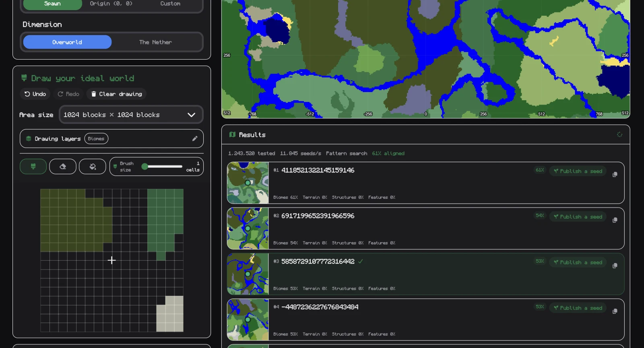Copy seed -4487236227676843484
Image resolution: width=644 pixels, height=348 pixels.
(x=615, y=311)
